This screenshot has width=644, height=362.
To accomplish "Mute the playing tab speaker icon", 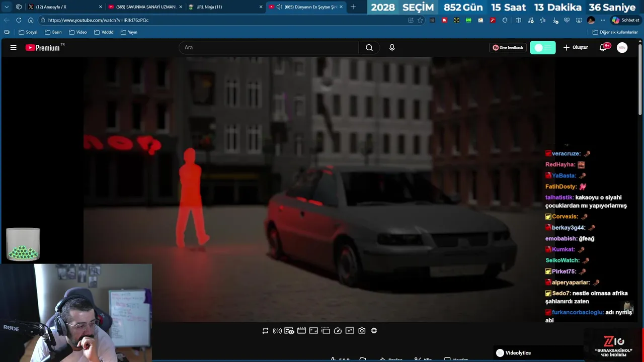I will tap(279, 7).
